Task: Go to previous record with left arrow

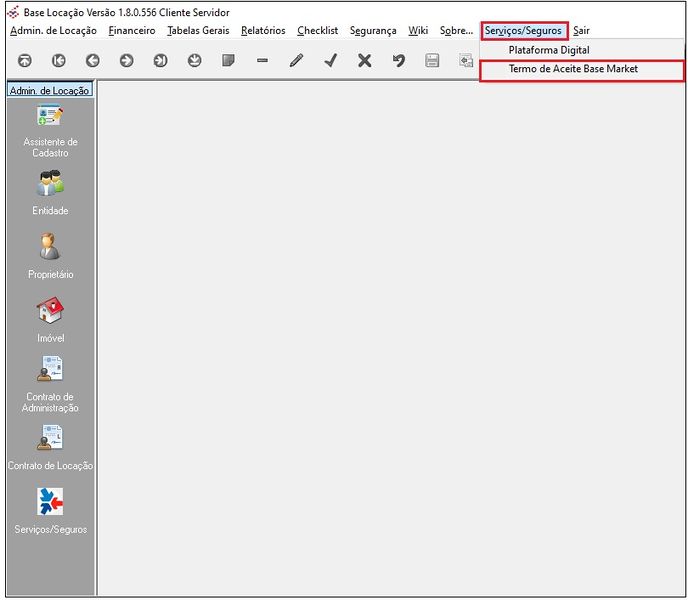Action: pyautogui.click(x=92, y=61)
